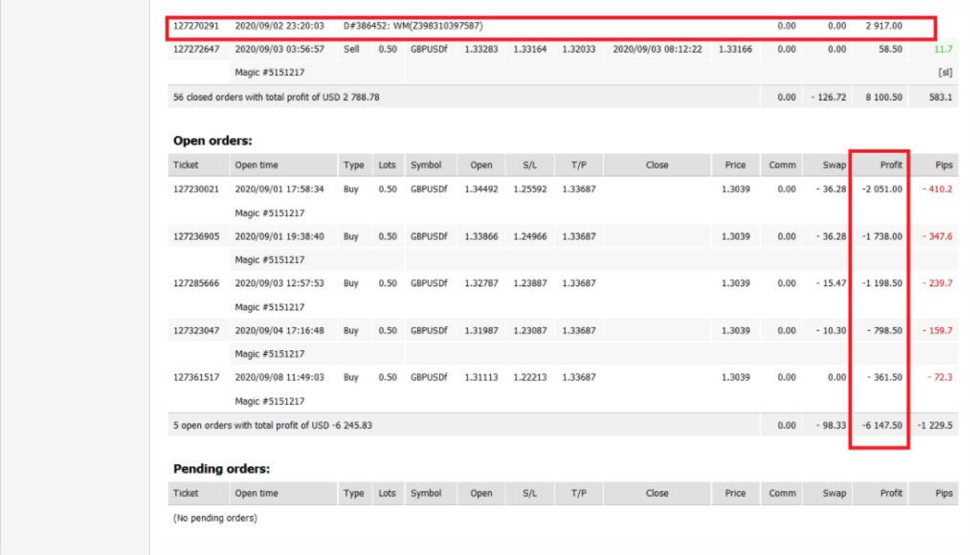The image size is (980, 555).
Task: Click the open price 1.31113
Action: pos(481,378)
